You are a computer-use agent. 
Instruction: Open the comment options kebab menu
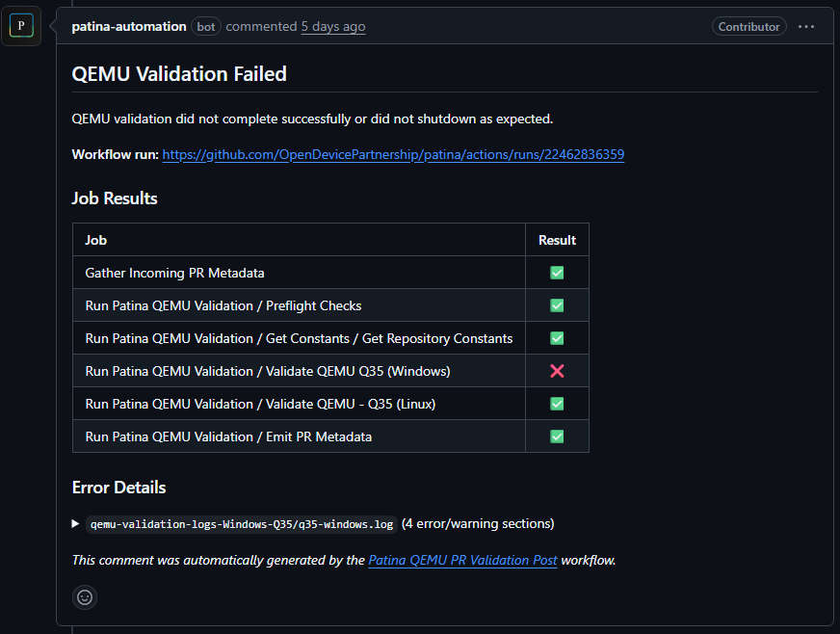(807, 26)
